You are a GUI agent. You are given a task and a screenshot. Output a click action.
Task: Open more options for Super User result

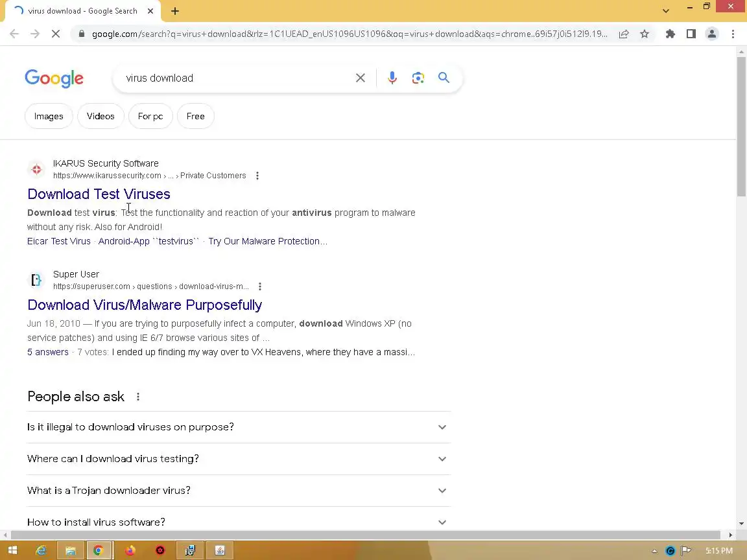[x=259, y=286]
